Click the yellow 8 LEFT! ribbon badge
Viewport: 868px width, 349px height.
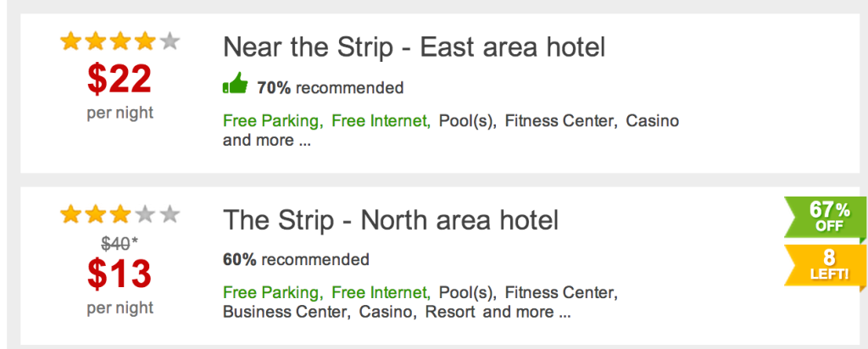(826, 267)
